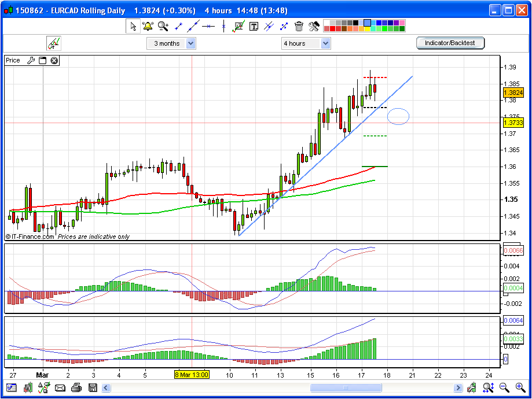Choose the move or resize object tool
Viewport: 532px width, 399px height.
click(x=284, y=26)
